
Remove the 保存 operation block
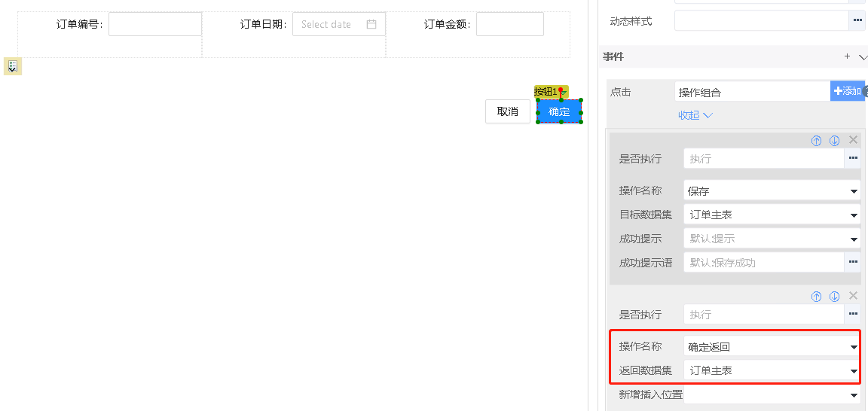pyautogui.click(x=853, y=140)
